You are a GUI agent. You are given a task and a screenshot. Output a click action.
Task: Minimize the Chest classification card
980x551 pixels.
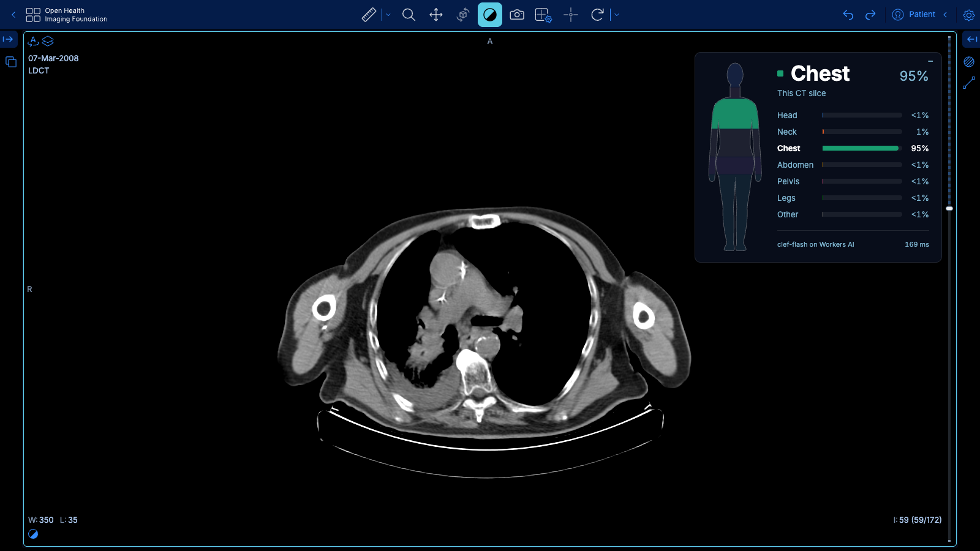coord(930,61)
